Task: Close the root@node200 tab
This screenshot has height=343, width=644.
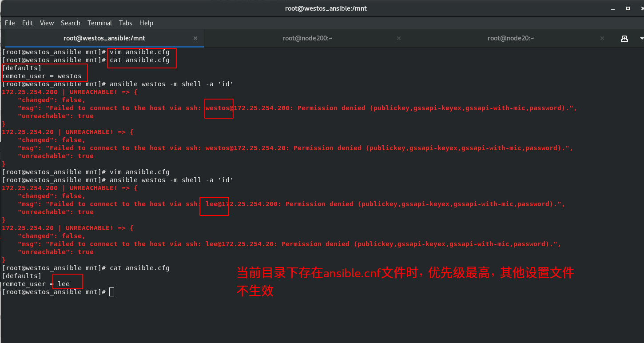Action: pos(398,38)
